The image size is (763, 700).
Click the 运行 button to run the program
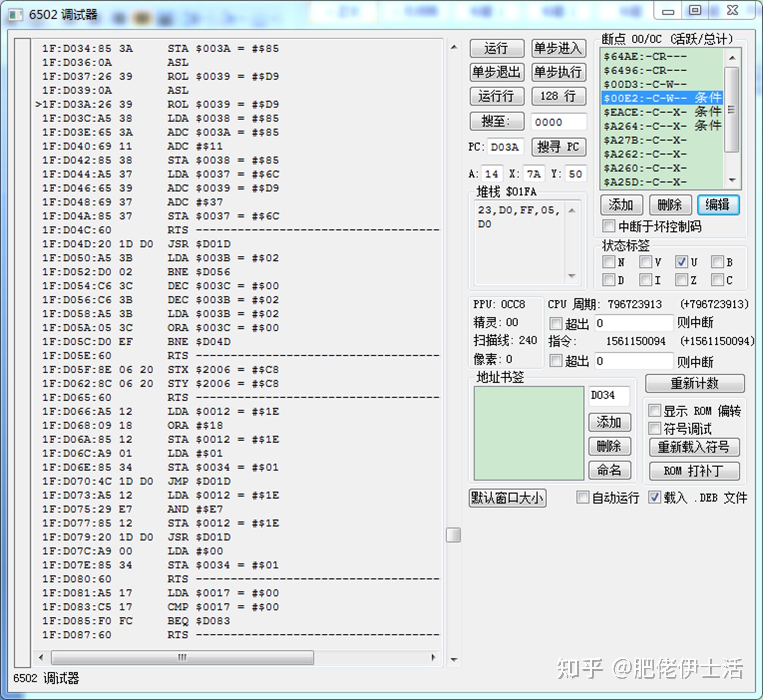coord(497,49)
